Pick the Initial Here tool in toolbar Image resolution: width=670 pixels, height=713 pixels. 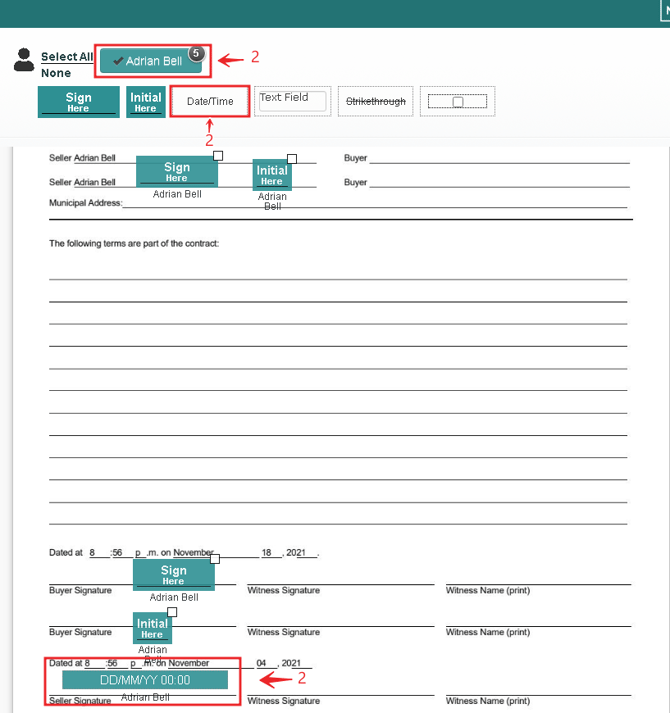click(146, 102)
